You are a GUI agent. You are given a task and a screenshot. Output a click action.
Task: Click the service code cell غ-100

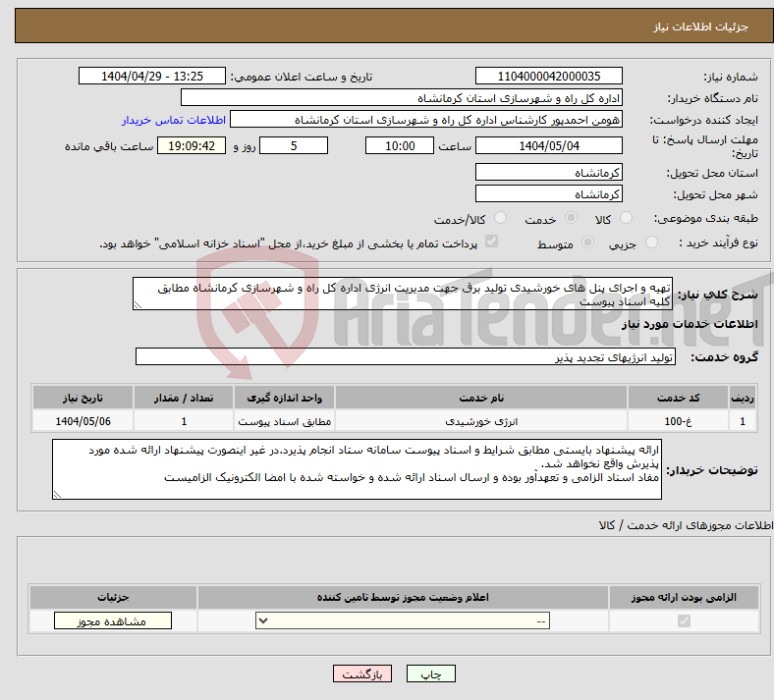click(679, 421)
